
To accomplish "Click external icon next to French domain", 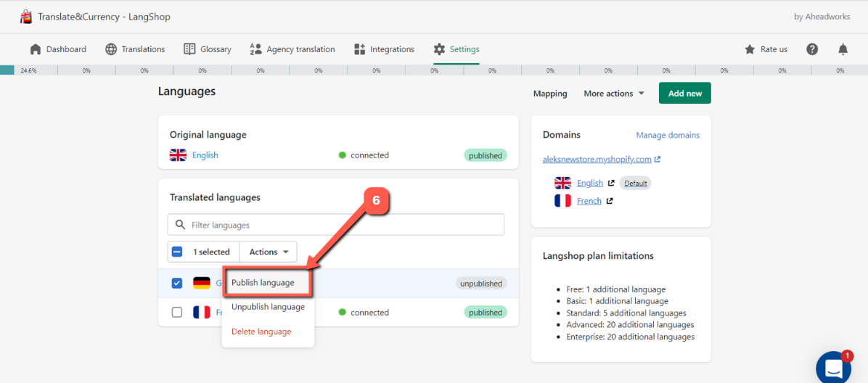I will (x=610, y=201).
